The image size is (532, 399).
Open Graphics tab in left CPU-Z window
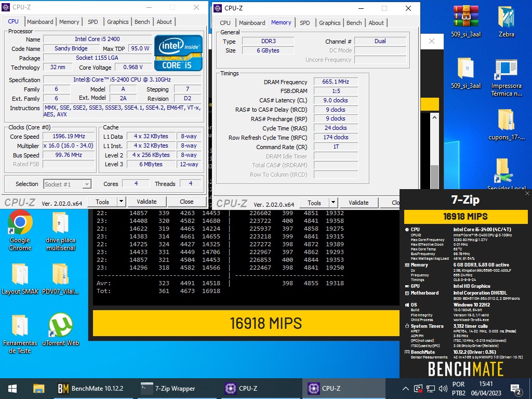point(118,22)
